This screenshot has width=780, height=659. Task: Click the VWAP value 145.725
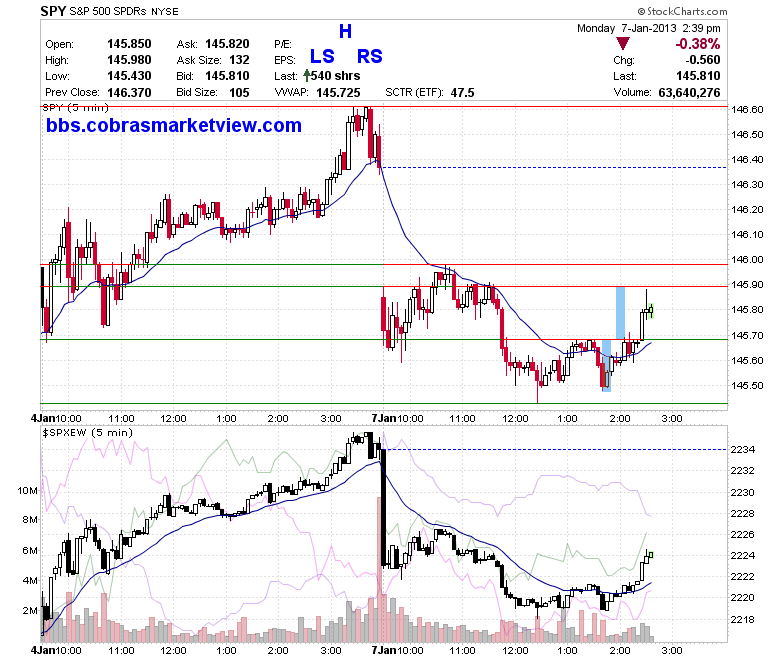pos(338,93)
